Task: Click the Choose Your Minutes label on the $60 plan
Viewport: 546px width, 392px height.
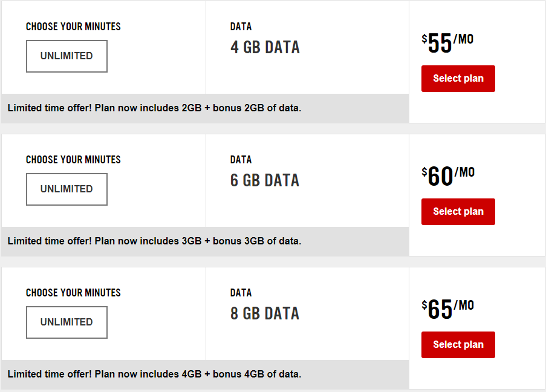Action: click(x=73, y=160)
